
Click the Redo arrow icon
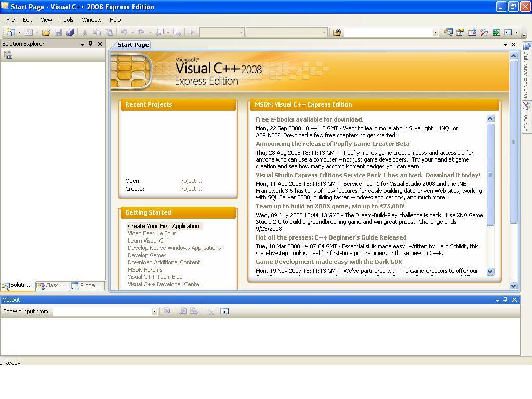pyautogui.click(x=141, y=32)
